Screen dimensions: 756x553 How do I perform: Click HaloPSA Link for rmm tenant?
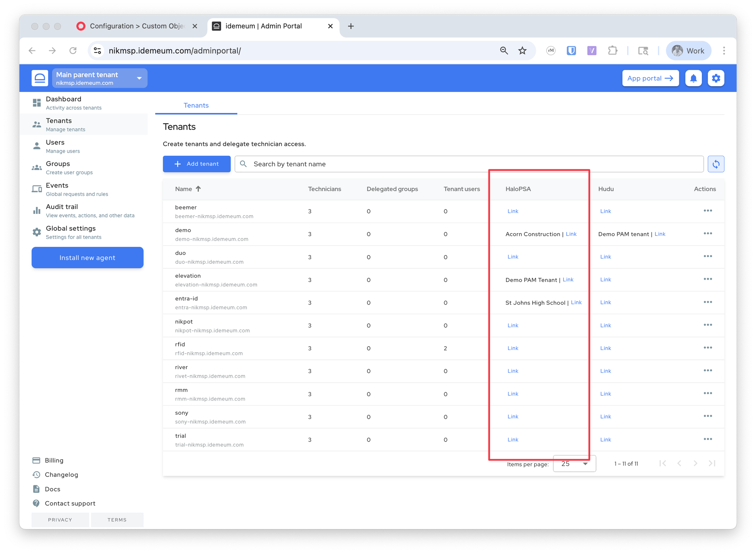coord(513,394)
